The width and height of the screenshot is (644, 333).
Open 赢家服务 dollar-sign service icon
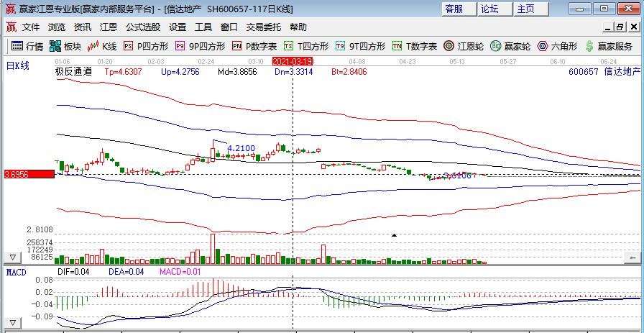pyautogui.click(x=609, y=47)
